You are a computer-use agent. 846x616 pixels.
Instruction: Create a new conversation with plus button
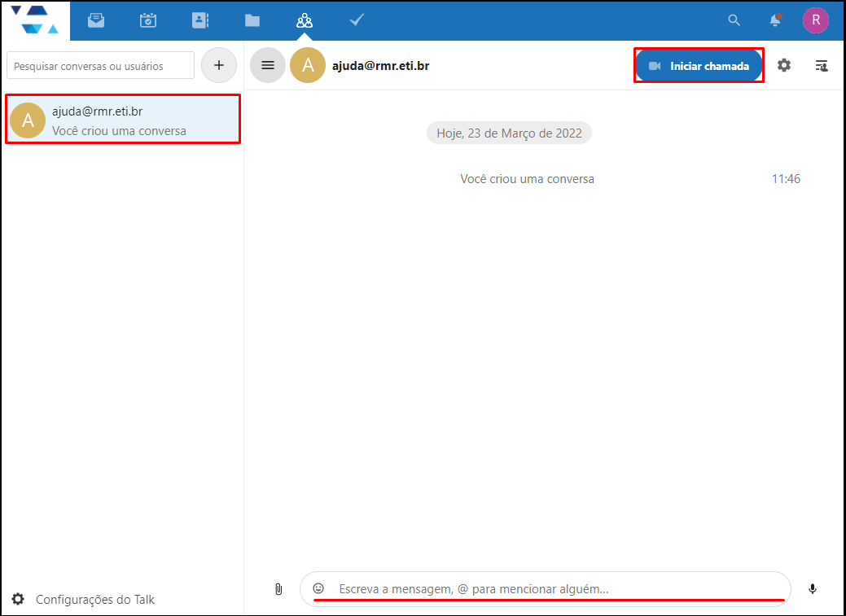[219, 65]
